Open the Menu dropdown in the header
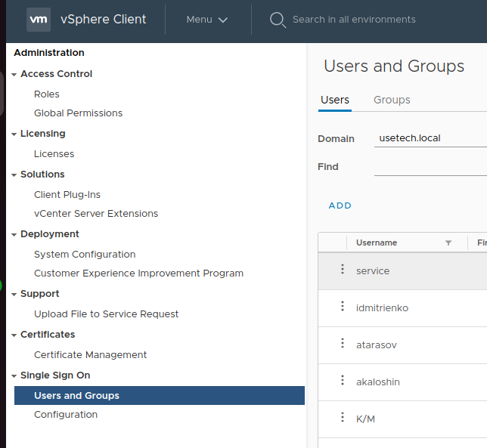487x448 pixels. pyautogui.click(x=207, y=20)
